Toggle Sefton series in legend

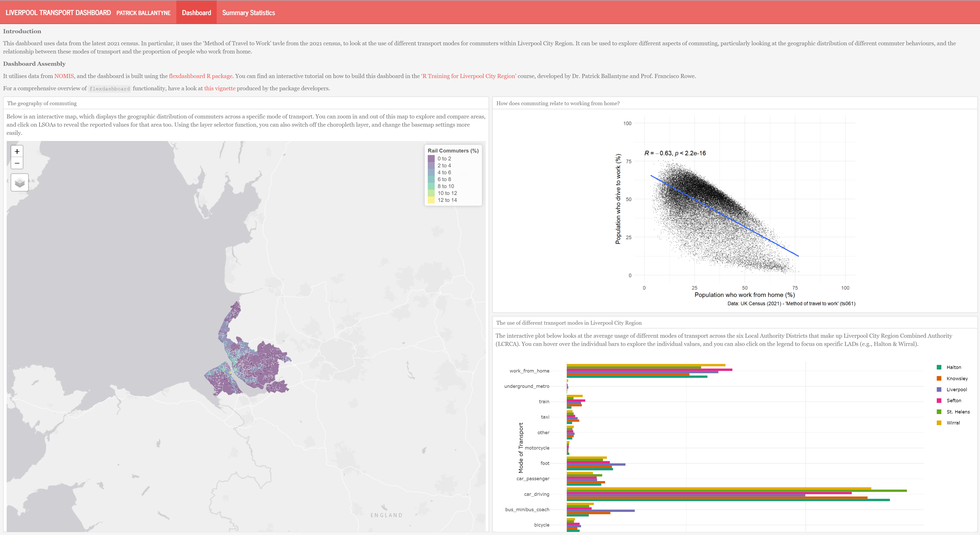(953, 400)
